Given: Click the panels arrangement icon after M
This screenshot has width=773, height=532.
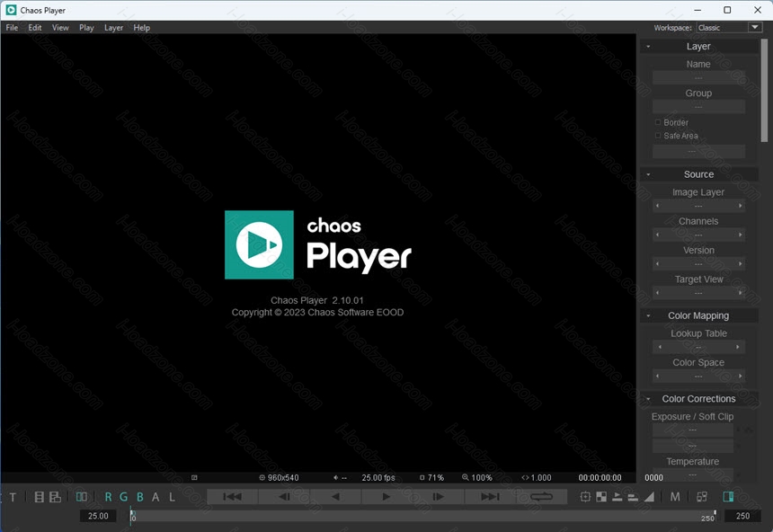Looking at the screenshot, I should [x=701, y=497].
